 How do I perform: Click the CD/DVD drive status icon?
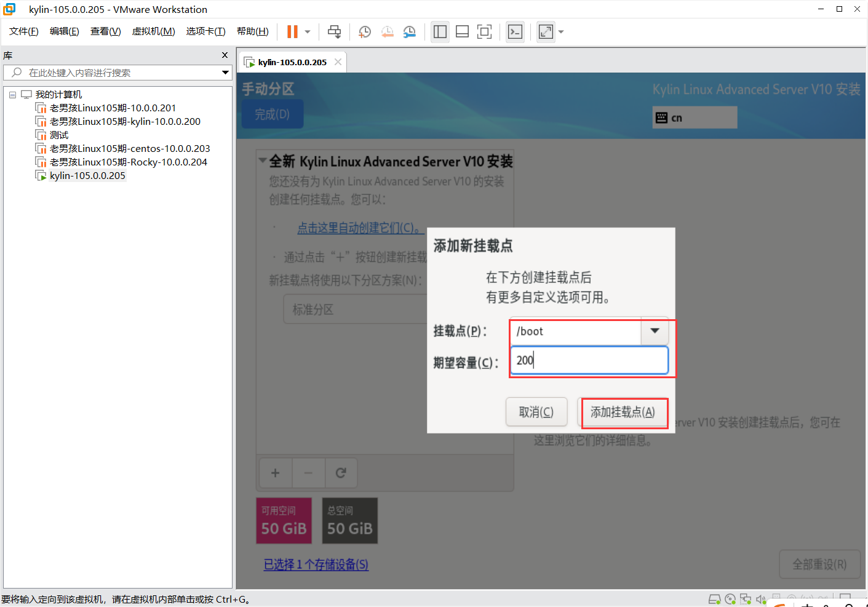click(730, 599)
